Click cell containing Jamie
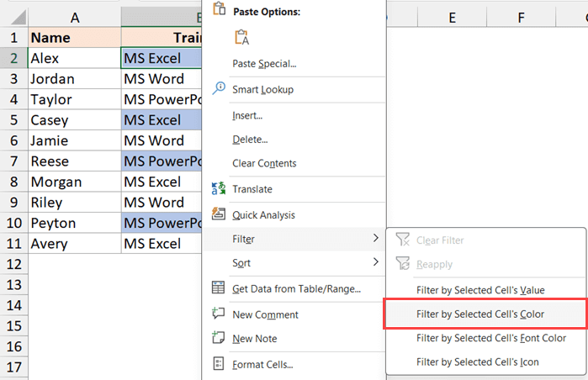The width and height of the screenshot is (588, 380). point(75,140)
